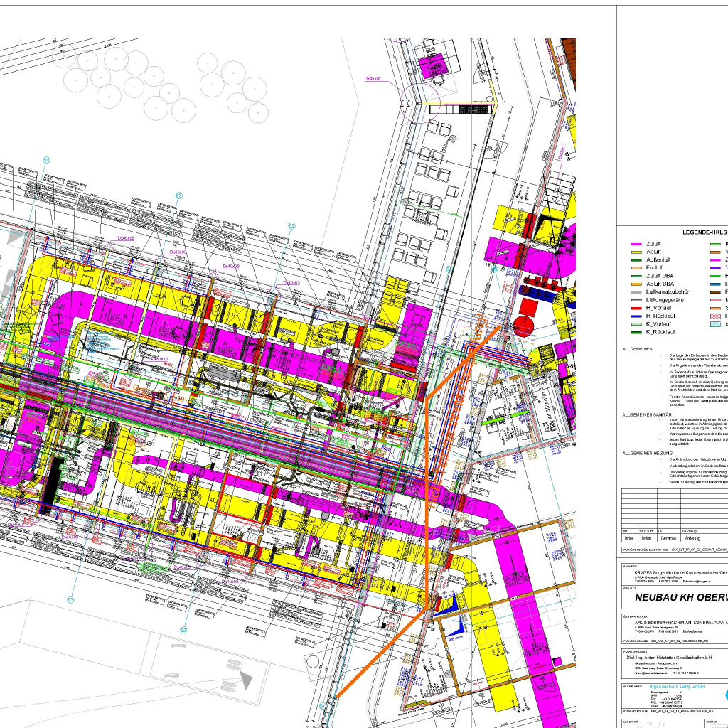Click grid axis bubble 52 at top
The image size is (728, 728).
point(291,225)
